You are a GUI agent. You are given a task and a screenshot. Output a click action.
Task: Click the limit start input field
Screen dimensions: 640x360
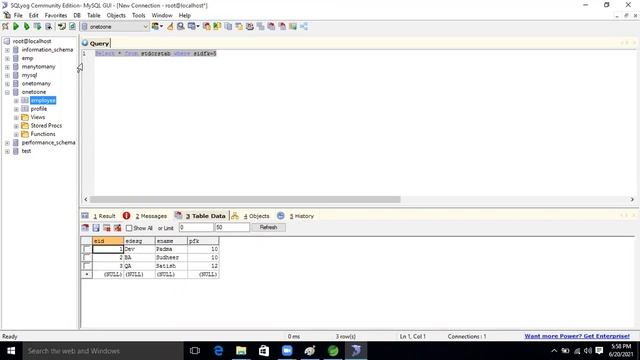[196, 227]
